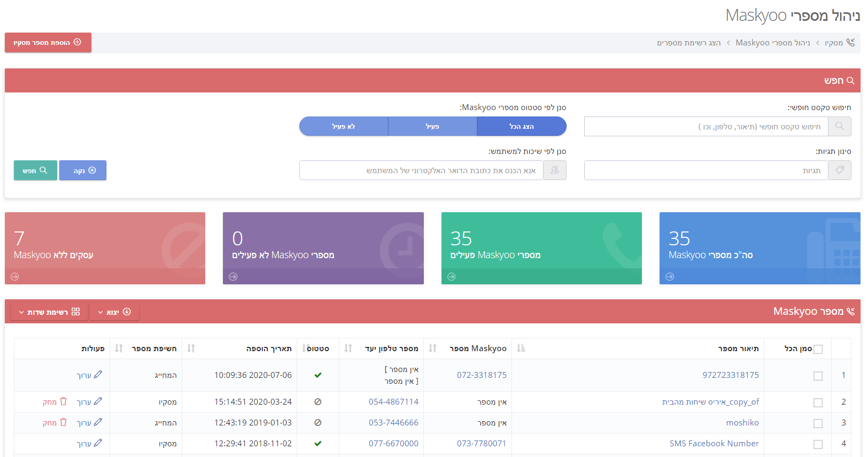Click the inactive status icon in moshiko row
This screenshot has width=868, height=457.
(x=318, y=423)
